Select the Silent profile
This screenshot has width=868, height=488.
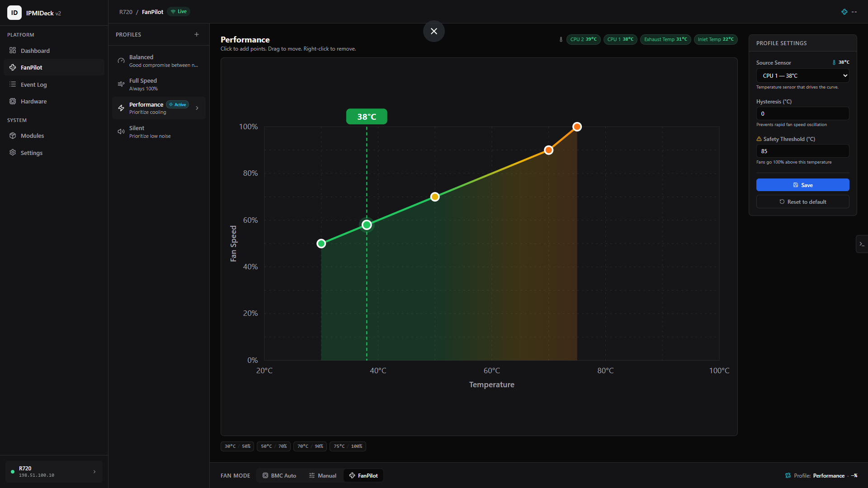coord(159,132)
